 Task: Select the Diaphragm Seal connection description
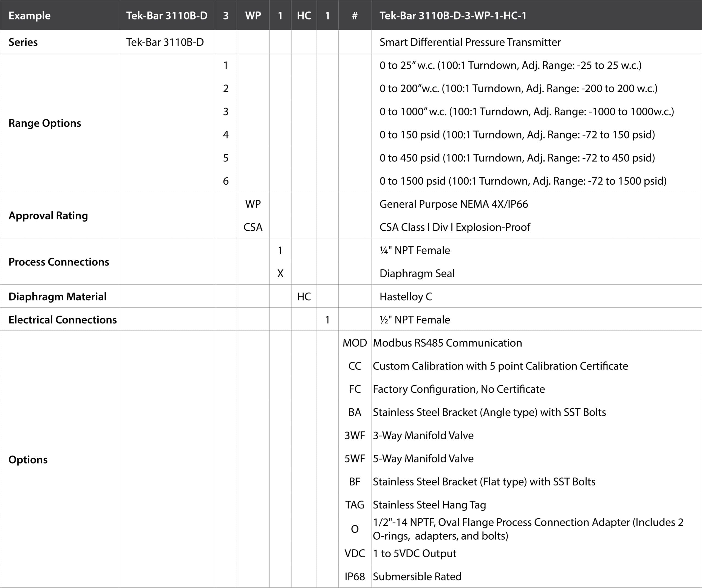point(417,273)
